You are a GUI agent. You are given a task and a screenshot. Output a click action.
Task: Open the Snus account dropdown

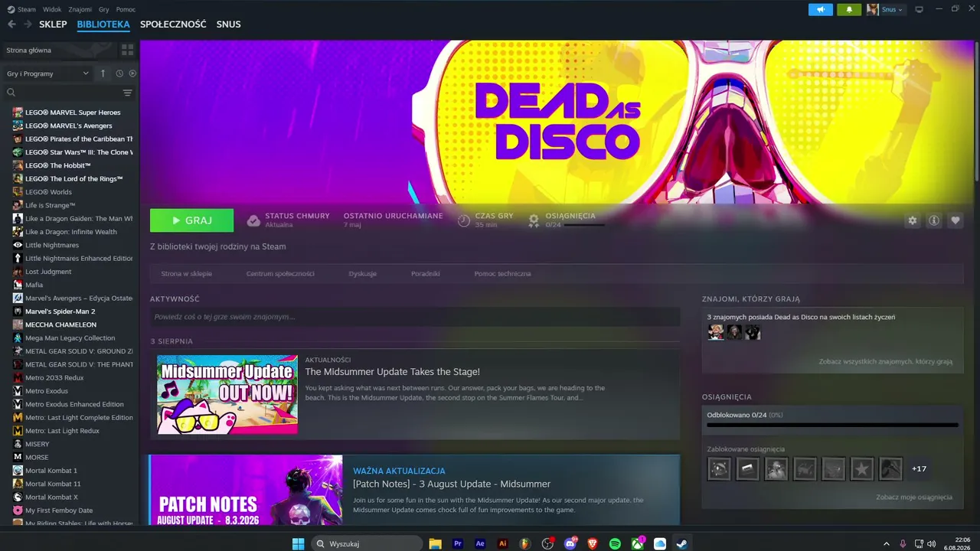tap(886, 9)
